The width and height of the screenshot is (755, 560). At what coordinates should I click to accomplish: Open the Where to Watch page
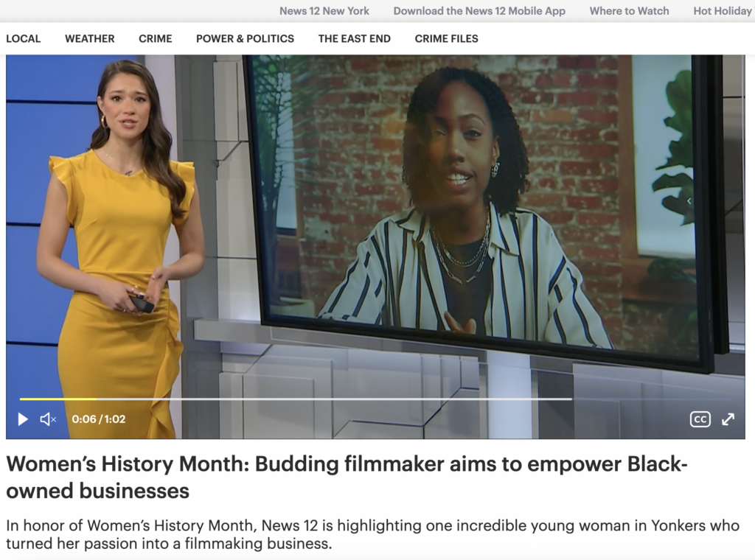coord(629,11)
